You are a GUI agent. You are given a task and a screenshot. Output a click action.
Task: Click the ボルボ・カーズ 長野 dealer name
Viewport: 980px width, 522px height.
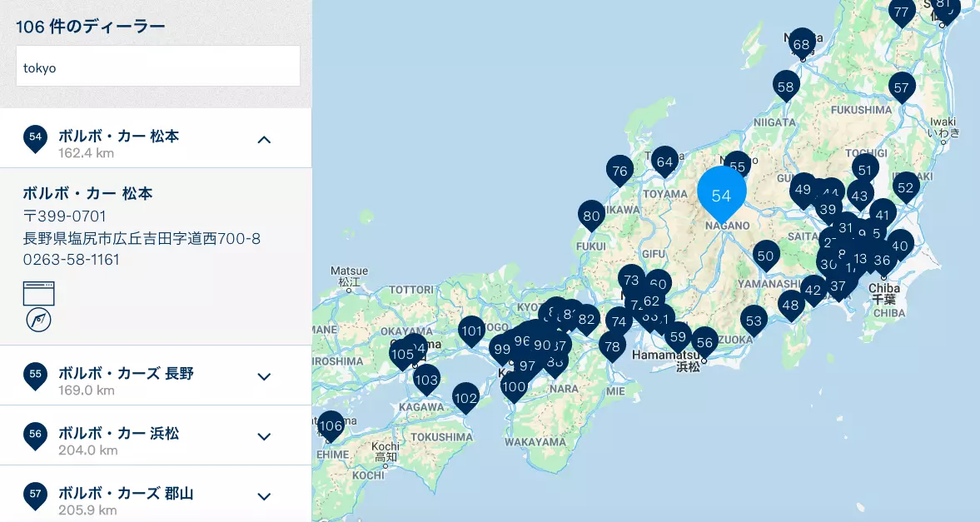127,373
